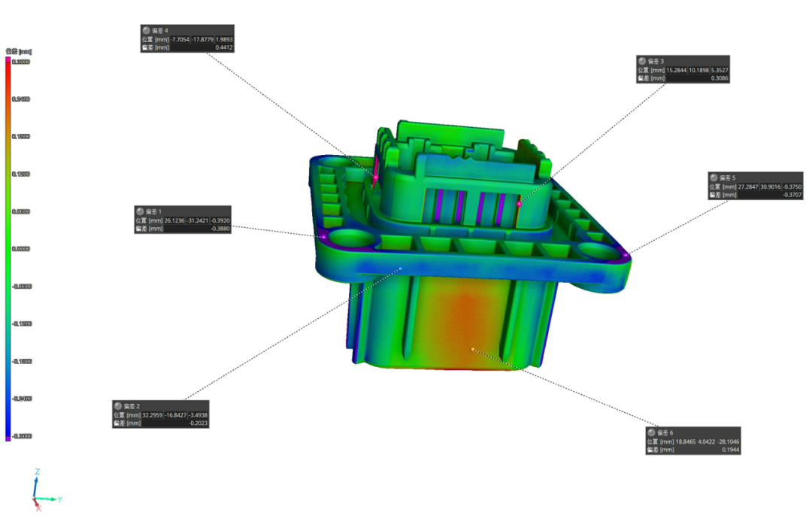The height and width of the screenshot is (522, 812).
Task: Select the 偏差 5 annotation title
Action: [x=727, y=178]
